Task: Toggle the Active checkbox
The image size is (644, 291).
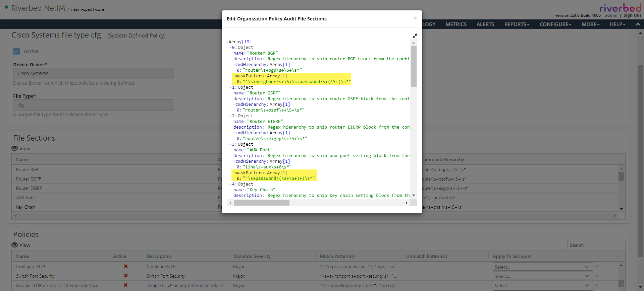Action: click(x=16, y=51)
